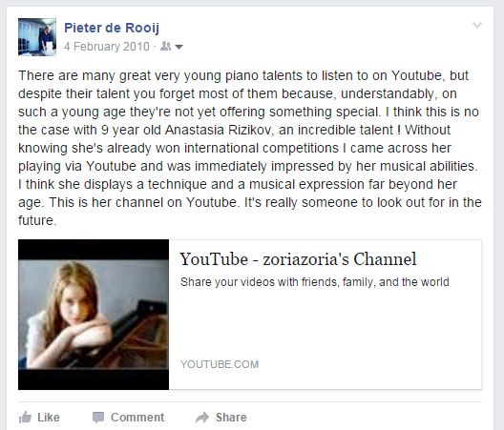
Task: Open the 4 February 2010 timestamp
Action: pyautogui.click(x=107, y=47)
